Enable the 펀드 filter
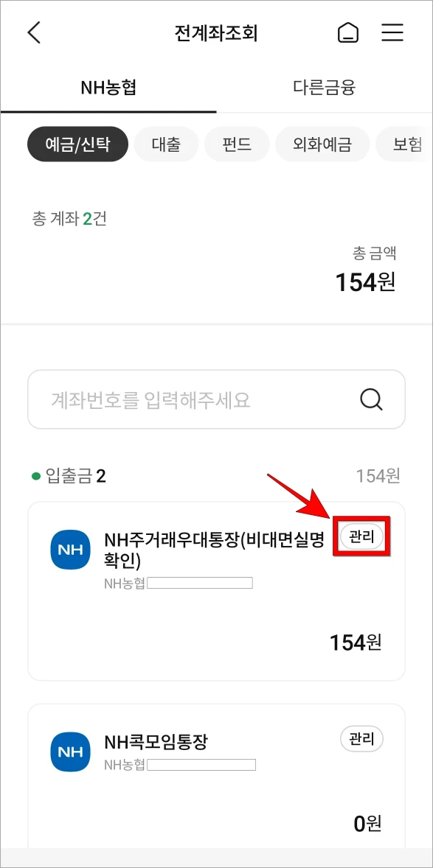This screenshot has height=868, width=433. click(237, 144)
